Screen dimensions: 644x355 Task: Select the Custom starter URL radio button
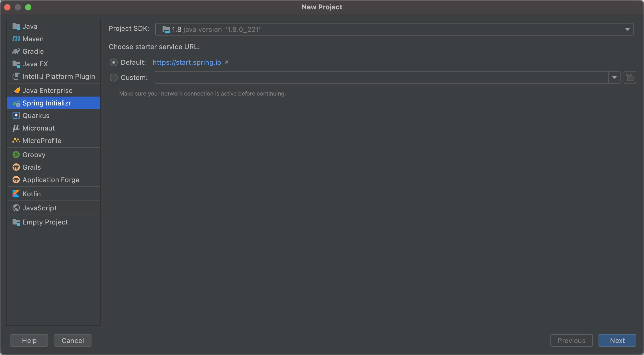click(113, 78)
